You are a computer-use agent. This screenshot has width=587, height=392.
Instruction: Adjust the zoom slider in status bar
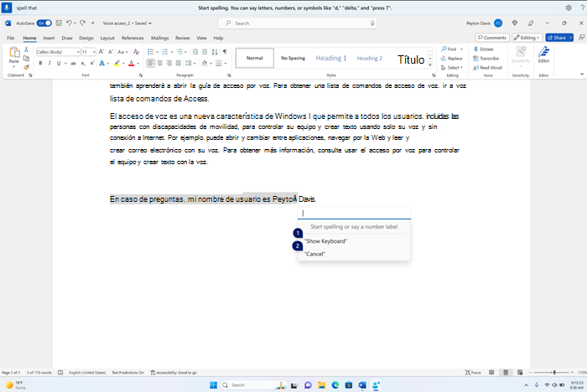tap(554, 373)
